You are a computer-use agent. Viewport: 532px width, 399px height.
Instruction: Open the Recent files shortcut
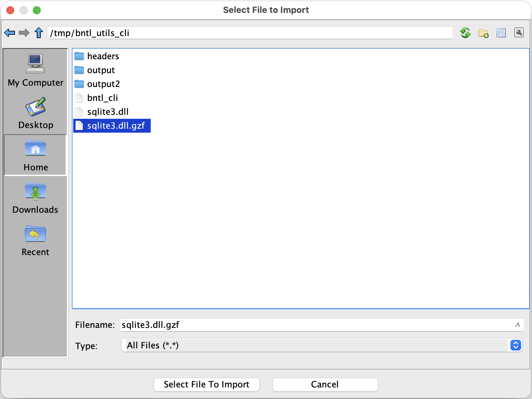click(35, 240)
